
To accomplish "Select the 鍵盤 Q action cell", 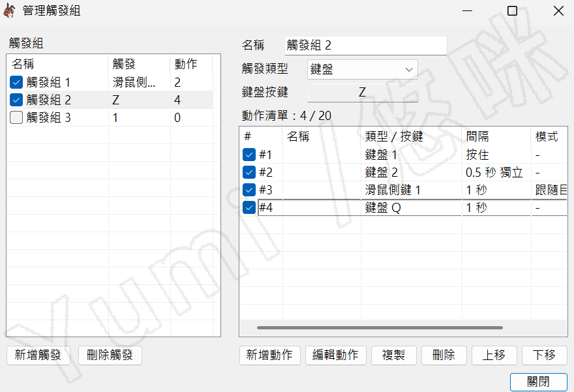I will click(x=383, y=207).
